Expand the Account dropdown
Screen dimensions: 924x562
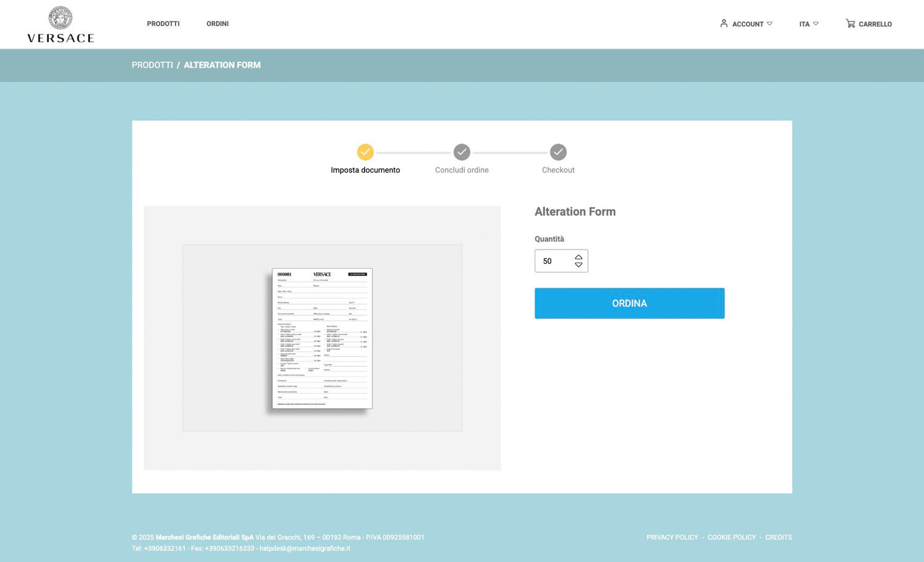(752, 24)
